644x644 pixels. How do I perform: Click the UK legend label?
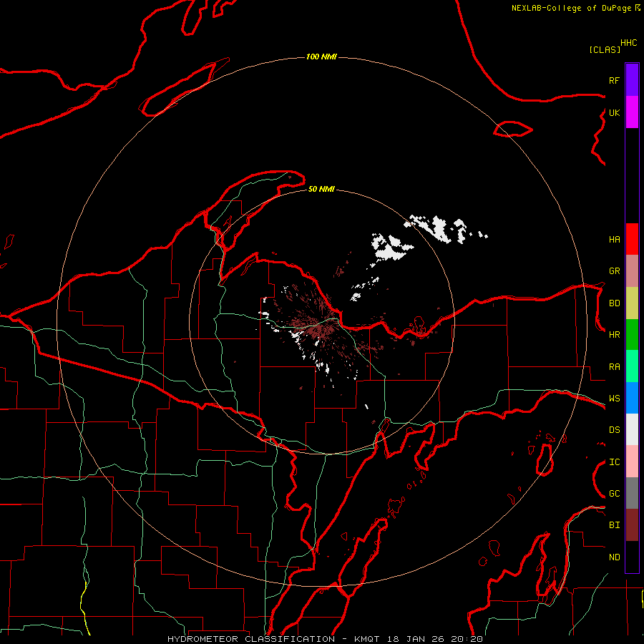coord(614,112)
